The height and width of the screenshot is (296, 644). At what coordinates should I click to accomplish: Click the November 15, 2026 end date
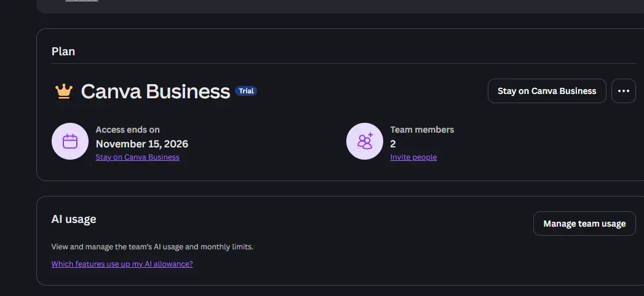click(x=142, y=144)
